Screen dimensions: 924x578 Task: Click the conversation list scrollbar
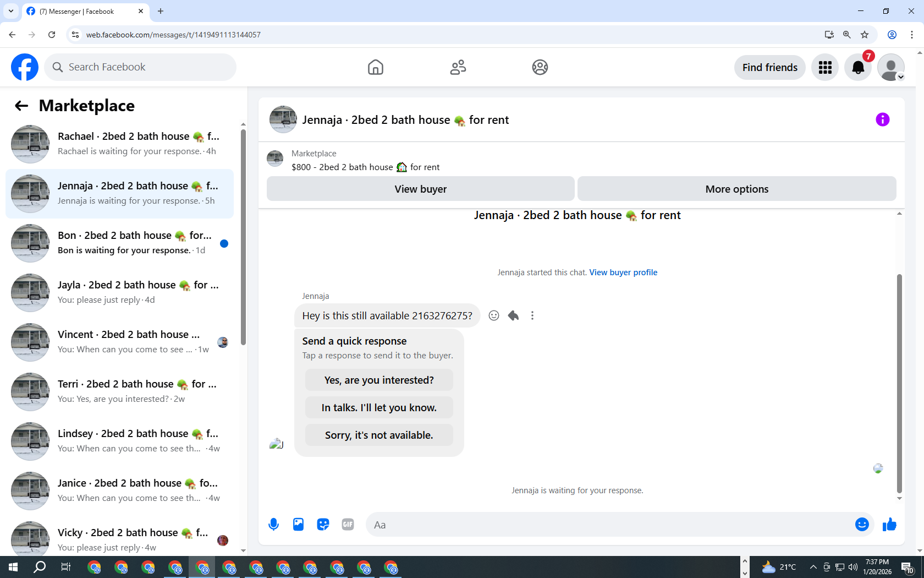(x=243, y=237)
